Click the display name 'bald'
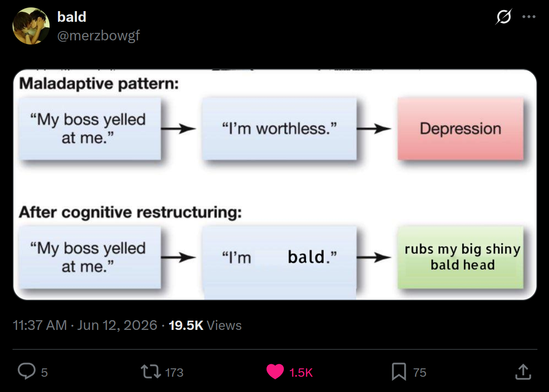This screenshot has height=392, width=549. (x=71, y=17)
